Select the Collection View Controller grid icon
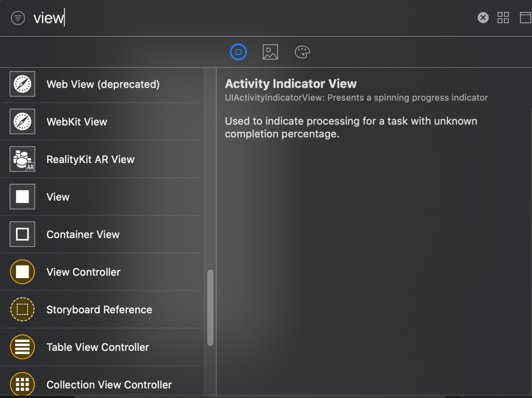Viewport: 532px width, 398px height. point(22,385)
